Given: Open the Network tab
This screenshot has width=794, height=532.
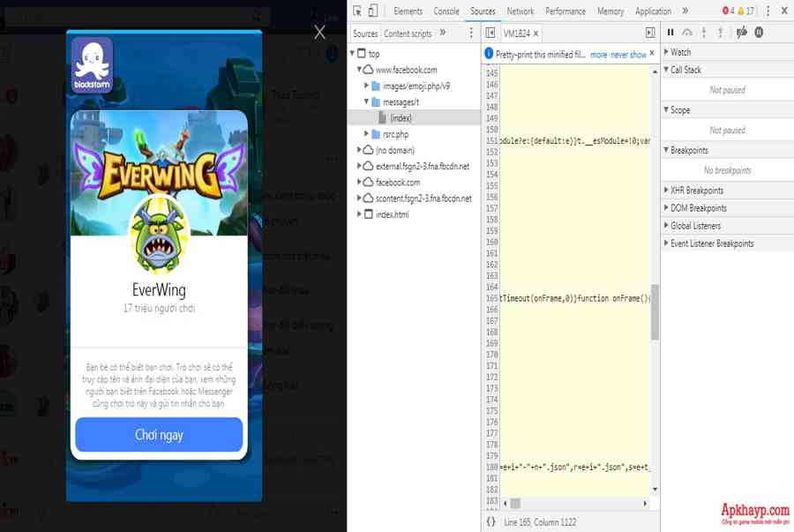Looking at the screenshot, I should [521, 11].
